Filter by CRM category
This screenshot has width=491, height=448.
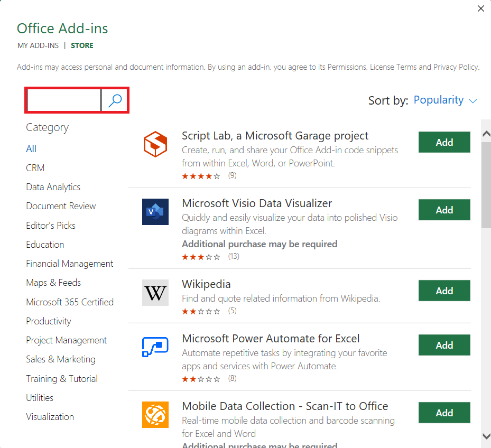[35, 168]
